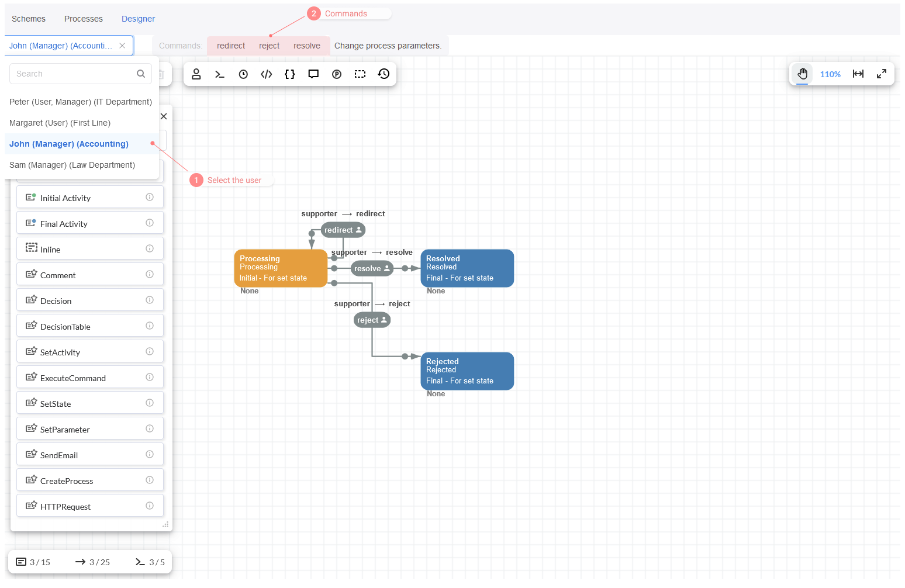The width and height of the screenshot is (905, 588).
Task: Show info for Initial Activity
Action: pos(150,197)
